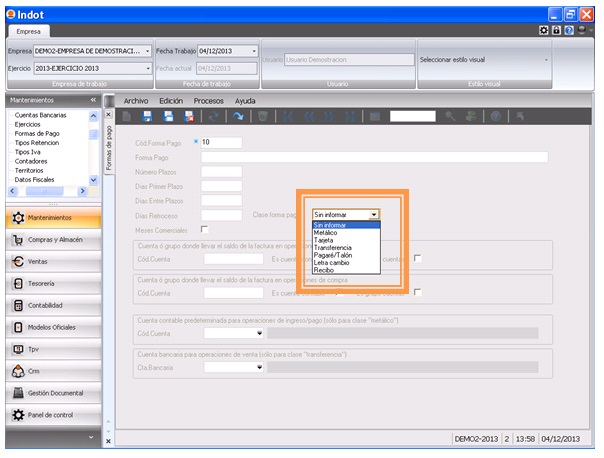Open Contabilidad calculator icon
This screenshot has height=458, width=604.
click(x=19, y=305)
